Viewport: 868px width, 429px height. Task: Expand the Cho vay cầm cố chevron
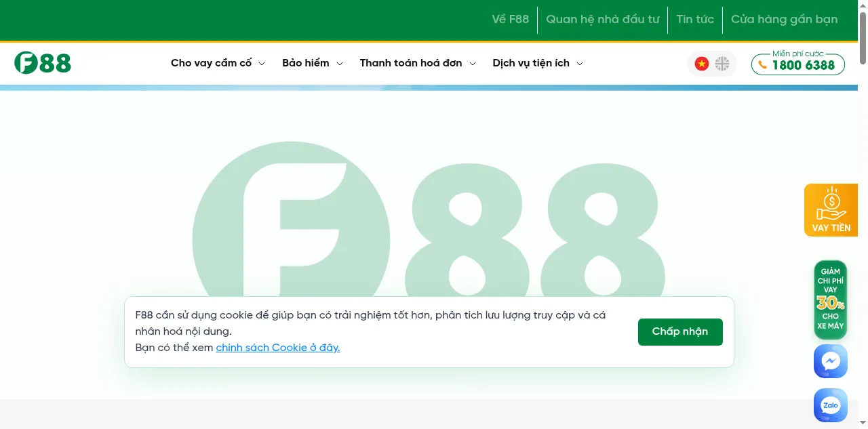(262, 64)
